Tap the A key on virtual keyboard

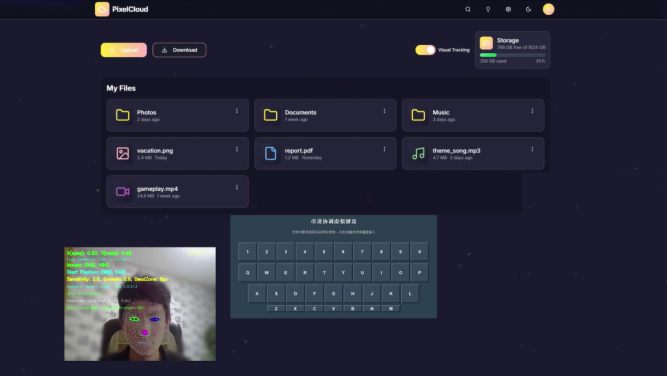[257, 293]
